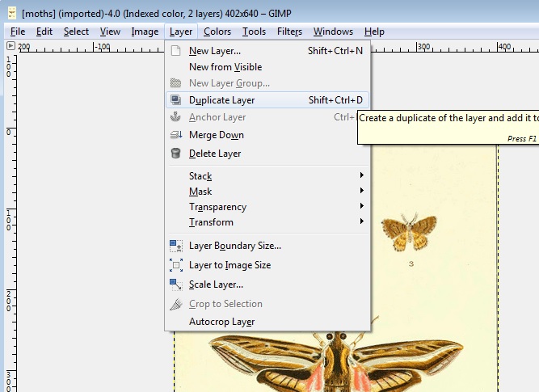Viewport: 539px width, 392px height.
Task: Click the New Layer page icon
Action: tap(175, 51)
